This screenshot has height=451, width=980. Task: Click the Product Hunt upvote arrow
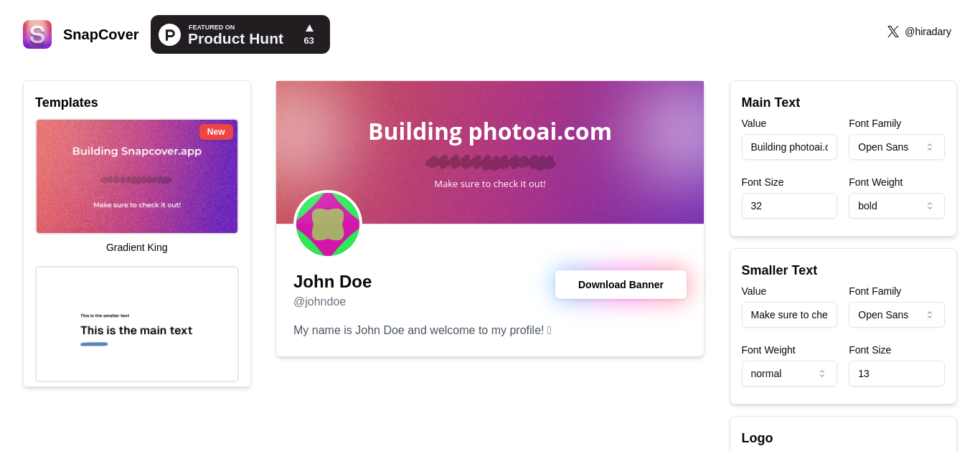pyautogui.click(x=309, y=28)
